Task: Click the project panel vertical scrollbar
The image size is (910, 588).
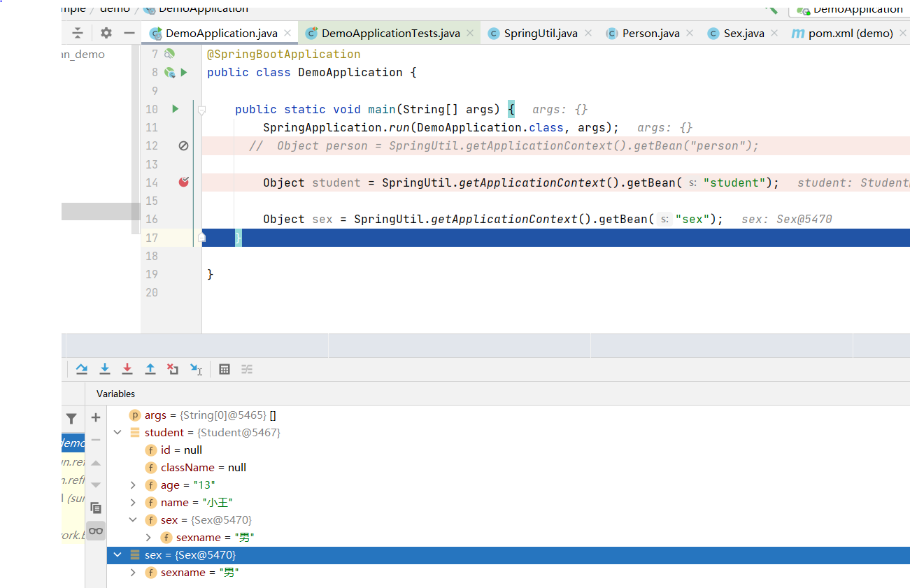Action: 136,140
